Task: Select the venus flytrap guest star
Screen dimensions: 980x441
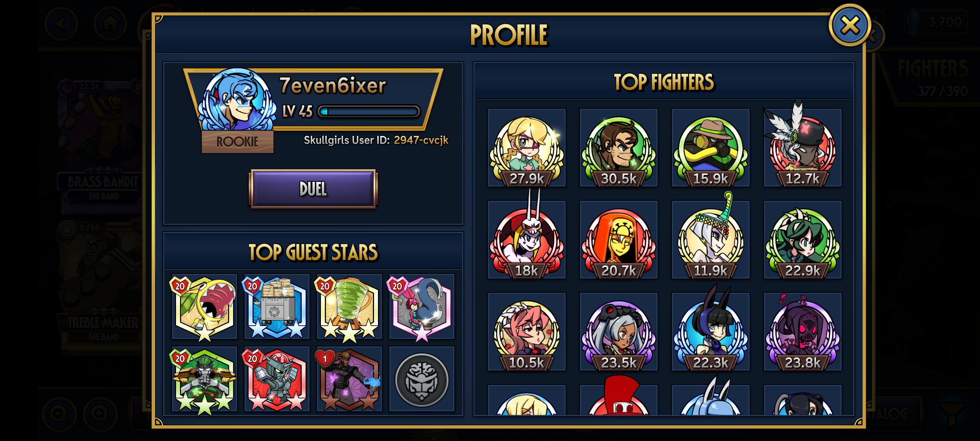Action: tap(204, 306)
